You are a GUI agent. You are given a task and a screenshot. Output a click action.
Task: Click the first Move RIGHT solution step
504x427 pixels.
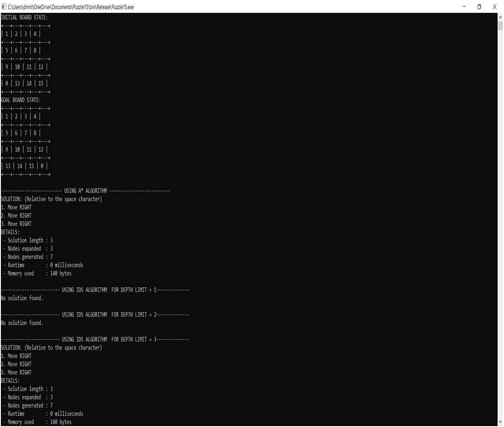point(16,207)
